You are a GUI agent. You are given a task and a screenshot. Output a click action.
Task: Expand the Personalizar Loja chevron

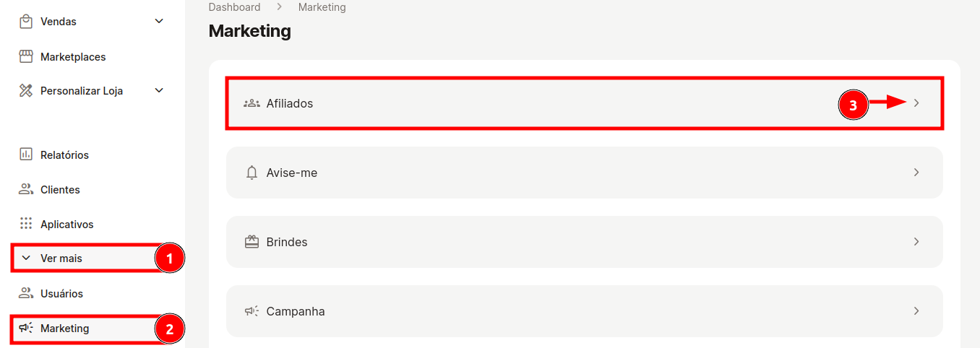click(x=160, y=91)
